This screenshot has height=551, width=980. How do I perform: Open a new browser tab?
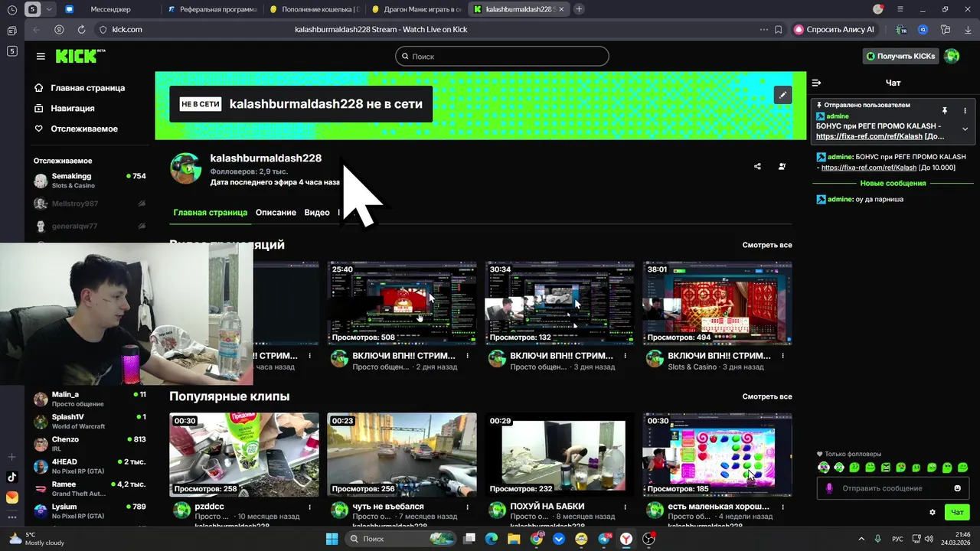click(x=579, y=9)
